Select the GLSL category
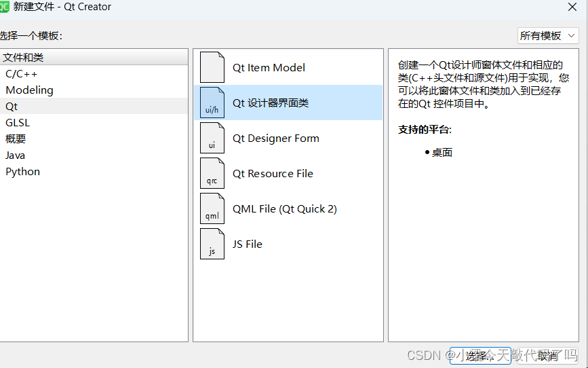The image size is (588, 368). tap(94, 122)
